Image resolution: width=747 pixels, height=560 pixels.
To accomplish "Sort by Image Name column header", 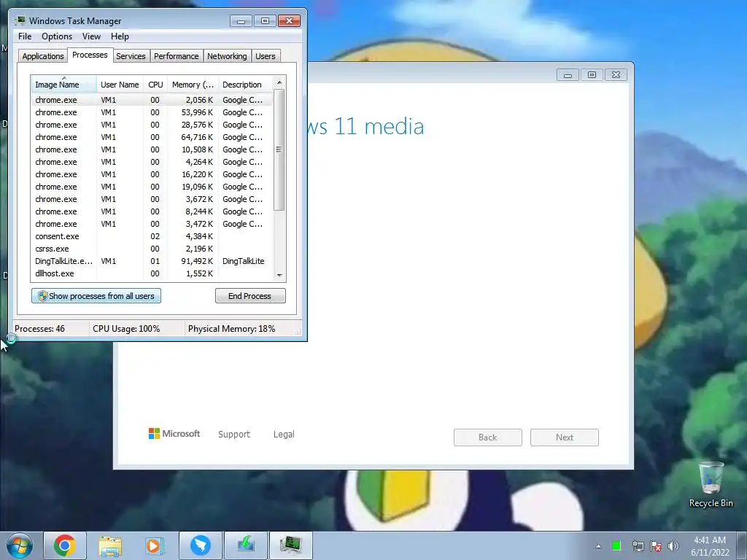I will click(x=64, y=85).
